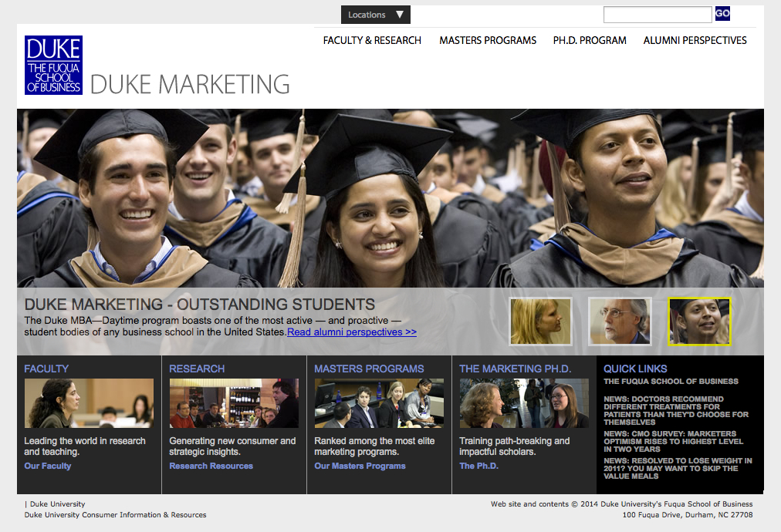Follow The Ph.D. link
This screenshot has height=532, width=781.
point(478,466)
